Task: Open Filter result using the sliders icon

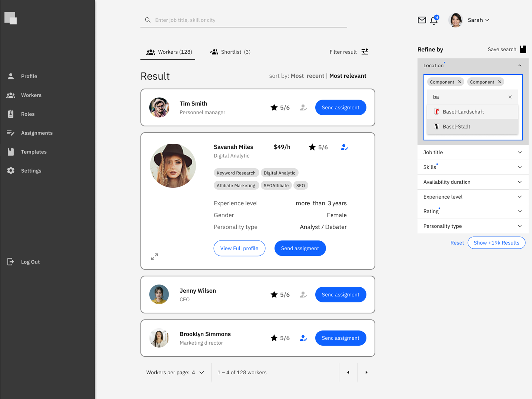Action: click(365, 52)
